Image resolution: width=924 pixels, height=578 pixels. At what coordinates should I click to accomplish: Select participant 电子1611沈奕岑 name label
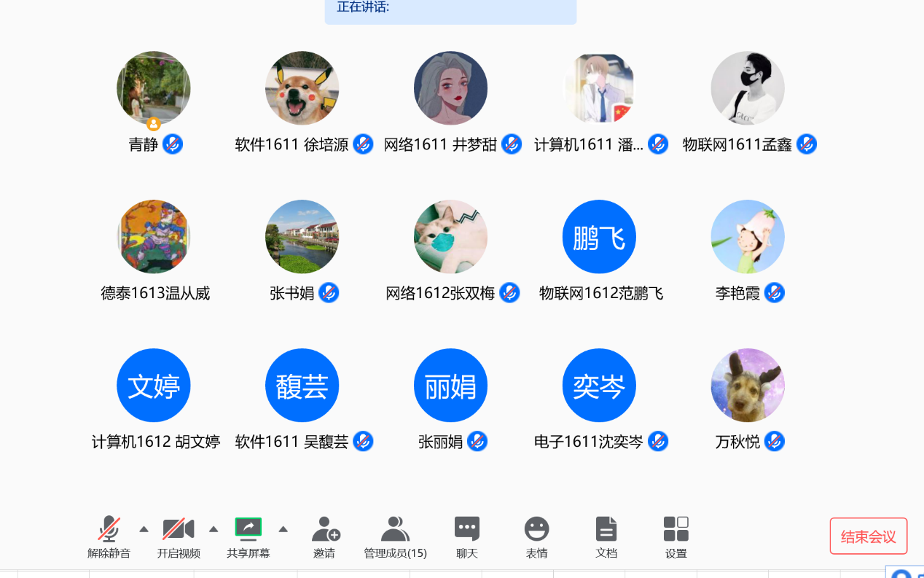click(x=588, y=442)
